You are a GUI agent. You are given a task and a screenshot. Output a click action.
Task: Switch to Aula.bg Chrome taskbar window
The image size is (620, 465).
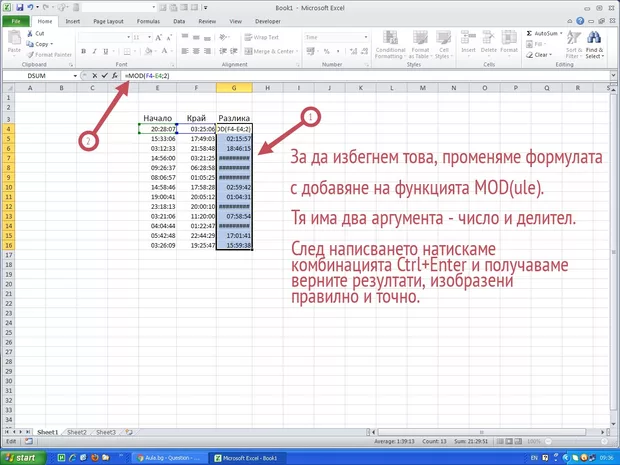click(169, 458)
